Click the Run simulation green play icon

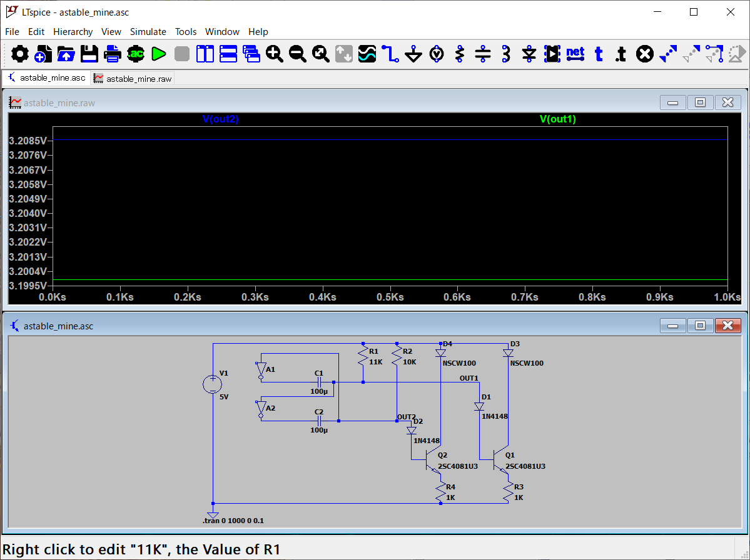click(159, 54)
